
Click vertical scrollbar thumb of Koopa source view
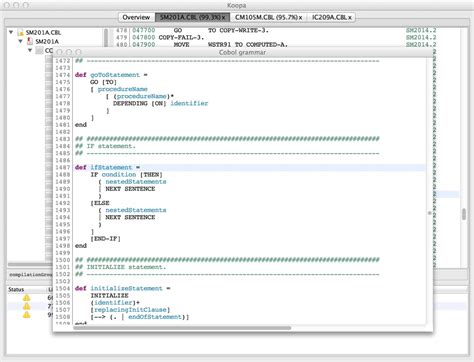tap(464, 214)
